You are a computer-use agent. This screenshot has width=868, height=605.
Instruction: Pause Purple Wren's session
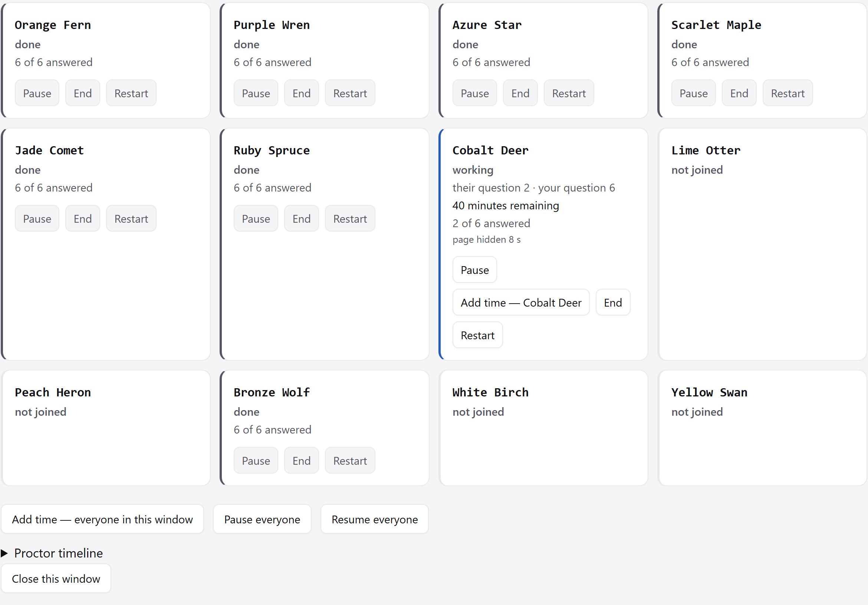pos(256,93)
